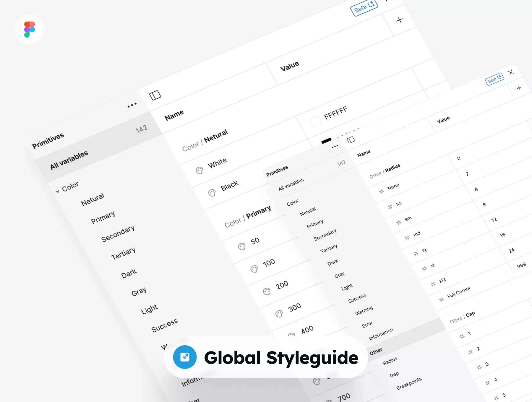The image size is (532, 402).
Task: Select Warning in front window sidebar
Action: [364, 310]
